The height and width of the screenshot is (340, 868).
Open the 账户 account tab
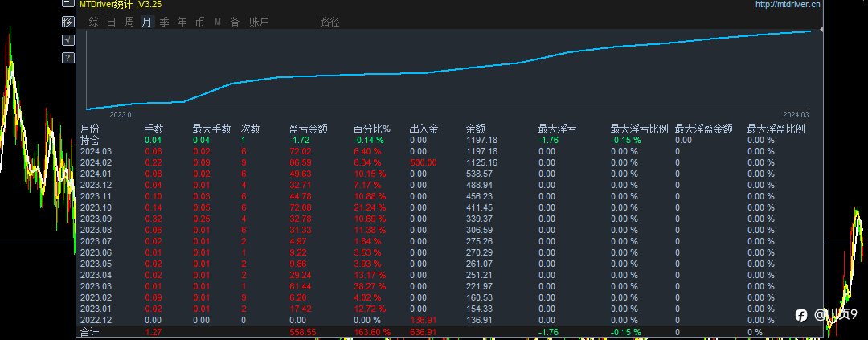tap(259, 23)
